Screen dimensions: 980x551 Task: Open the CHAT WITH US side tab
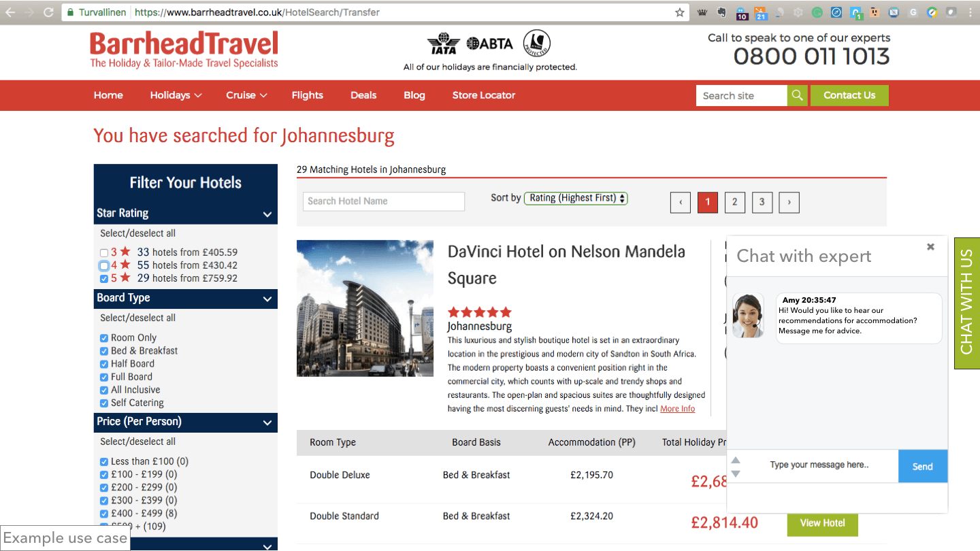click(967, 303)
